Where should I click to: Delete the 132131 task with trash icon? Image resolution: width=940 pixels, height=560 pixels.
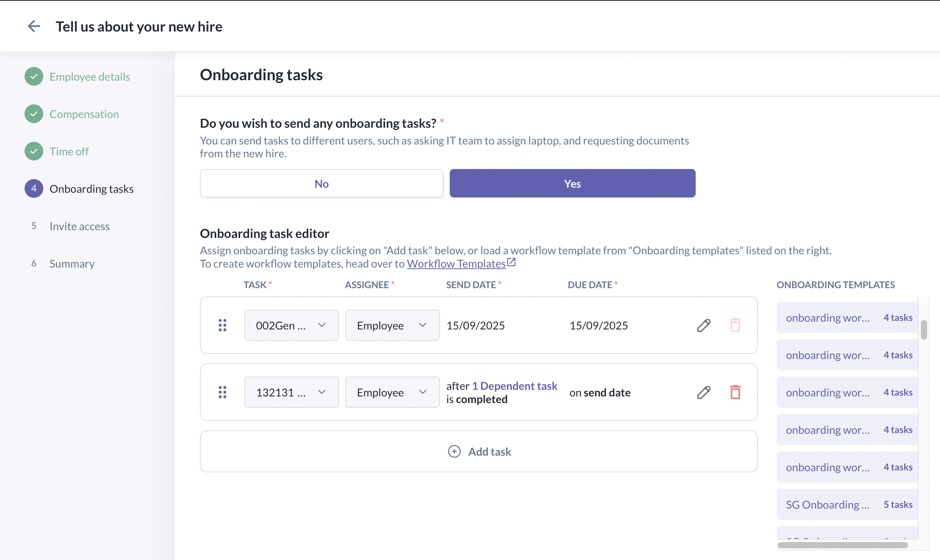coord(735,392)
